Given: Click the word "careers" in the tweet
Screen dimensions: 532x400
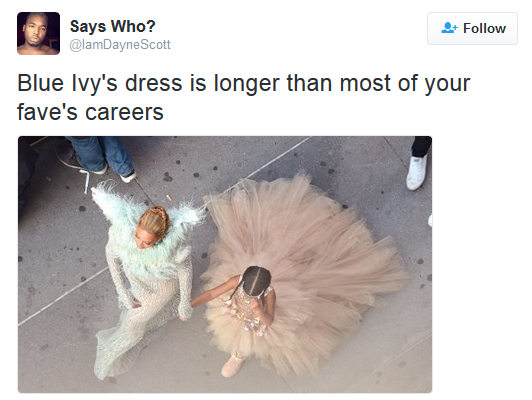Looking at the screenshot, I should pos(124,112).
